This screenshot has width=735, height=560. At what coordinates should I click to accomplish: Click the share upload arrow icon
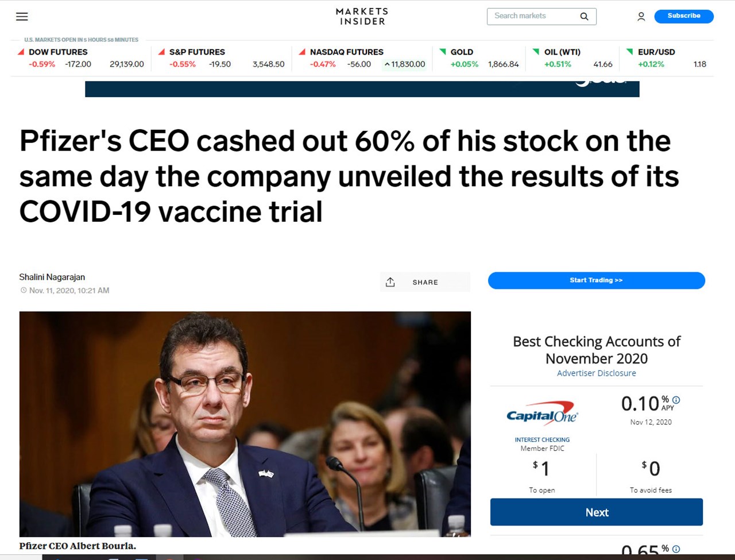(390, 282)
